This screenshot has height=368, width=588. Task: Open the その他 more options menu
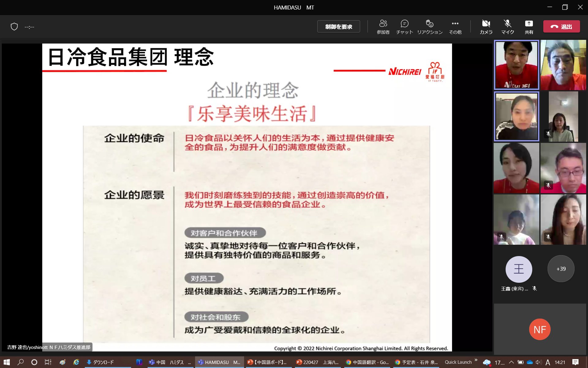click(455, 27)
